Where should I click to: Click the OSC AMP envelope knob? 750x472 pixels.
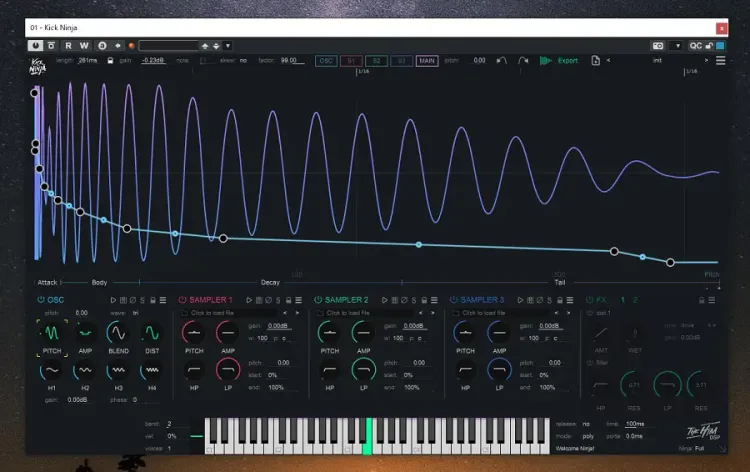[x=85, y=332]
